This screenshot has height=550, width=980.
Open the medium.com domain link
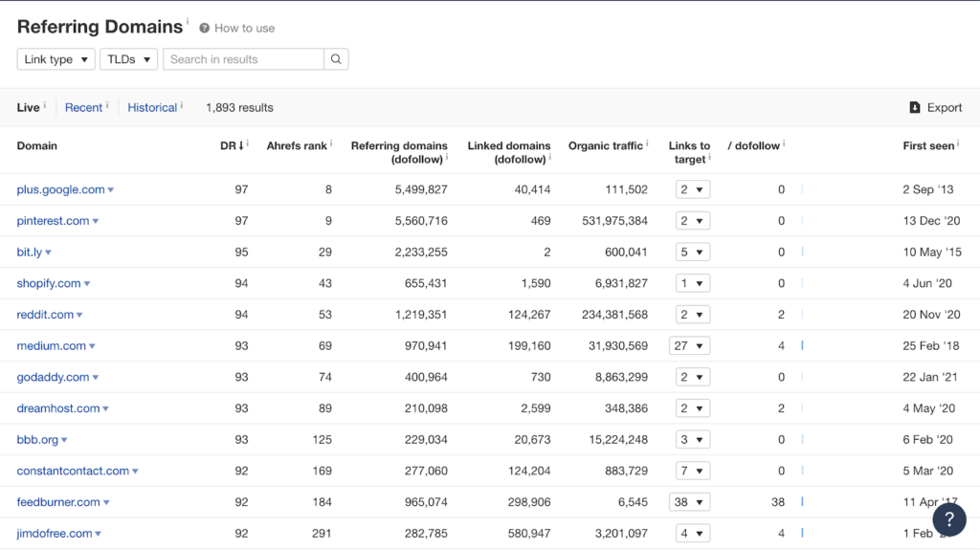tap(52, 345)
